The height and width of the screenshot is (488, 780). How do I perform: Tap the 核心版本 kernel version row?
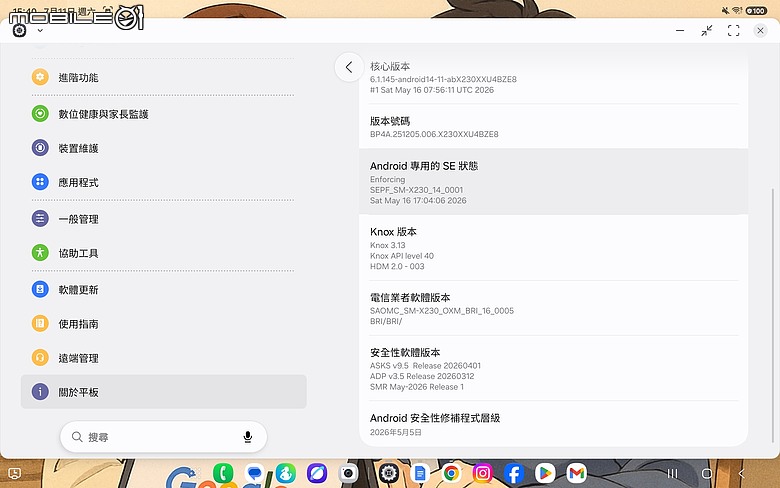point(553,78)
